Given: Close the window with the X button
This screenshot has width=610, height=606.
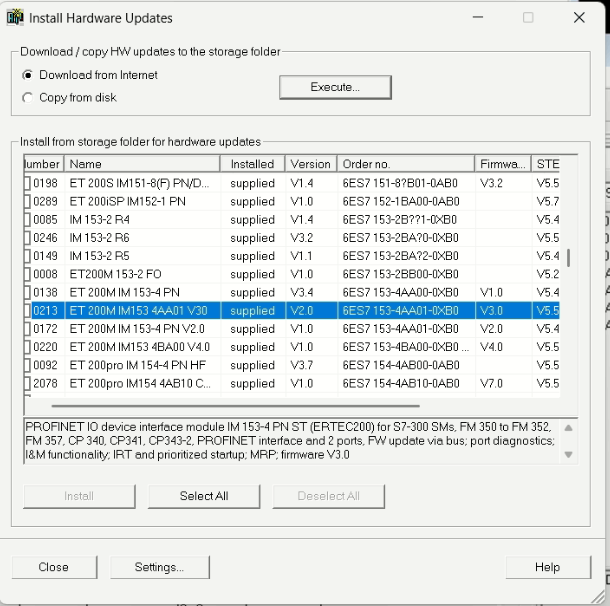Looking at the screenshot, I should point(579,18).
